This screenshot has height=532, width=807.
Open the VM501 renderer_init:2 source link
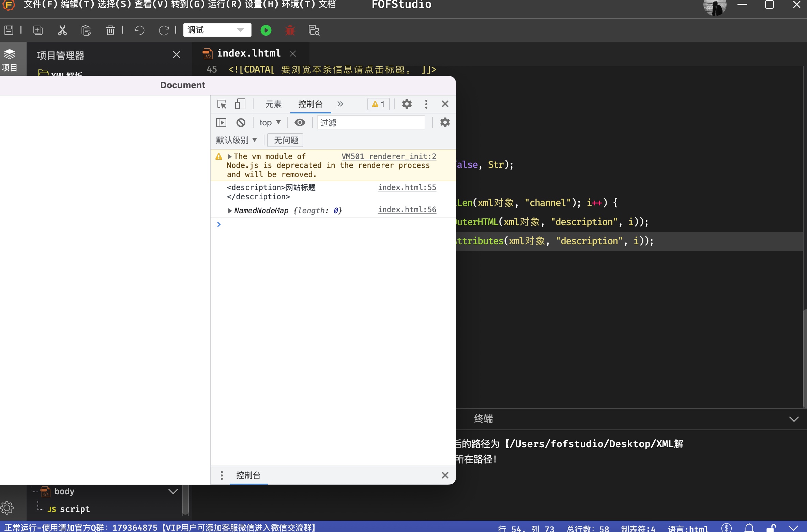pyautogui.click(x=389, y=156)
